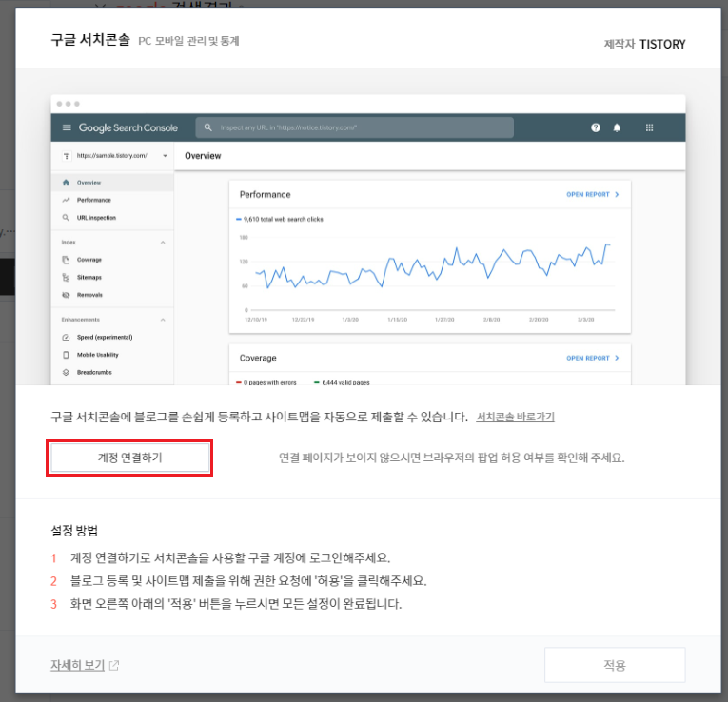Viewport: 728px width, 702px height.
Task: Open the 서치콘솔 바로가기 link
Action: click(516, 417)
